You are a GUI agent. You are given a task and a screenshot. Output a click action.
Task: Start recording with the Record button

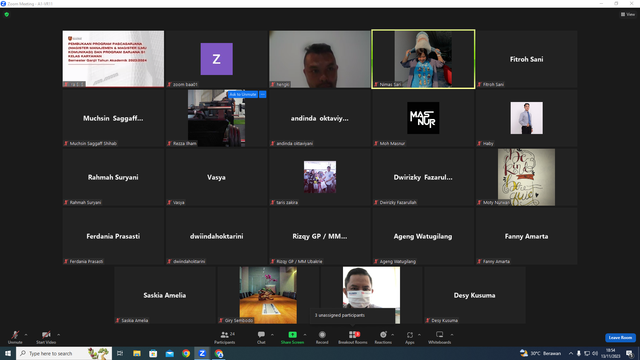tap(322, 337)
